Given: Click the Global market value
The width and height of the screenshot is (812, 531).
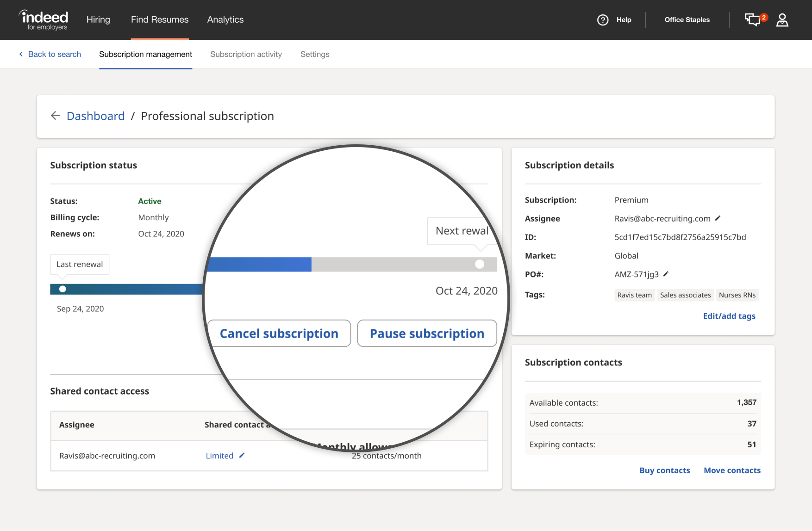Looking at the screenshot, I should pos(626,256).
